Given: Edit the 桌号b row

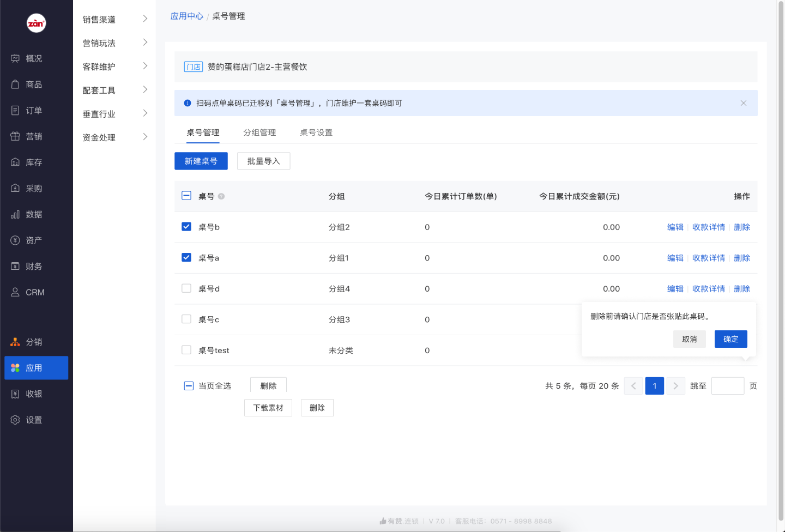Looking at the screenshot, I should (675, 227).
